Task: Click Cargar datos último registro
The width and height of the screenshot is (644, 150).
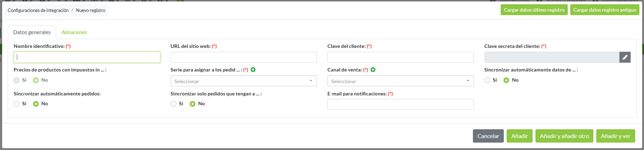Action: (534, 10)
